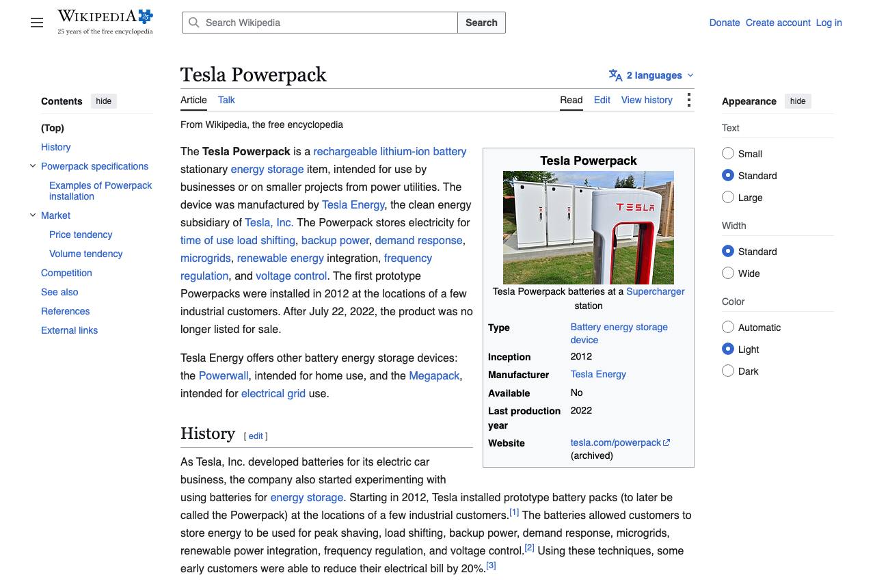
Task: Click the Search button
Action: (481, 23)
